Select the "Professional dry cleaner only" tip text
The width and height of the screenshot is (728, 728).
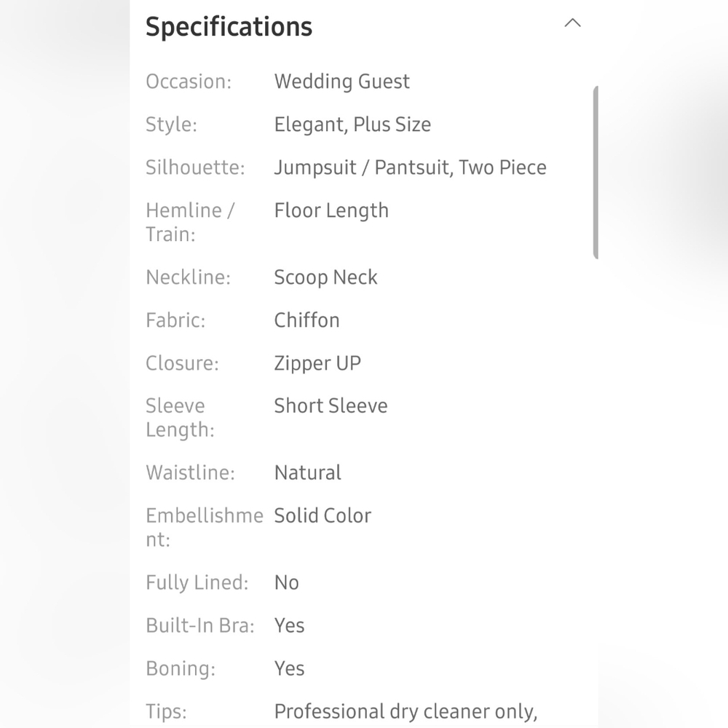coord(405,711)
